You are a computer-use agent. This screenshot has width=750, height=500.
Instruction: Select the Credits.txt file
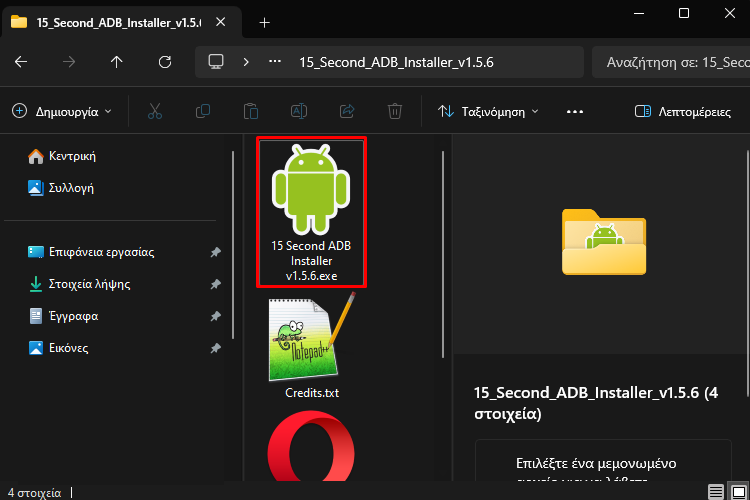[311, 346]
